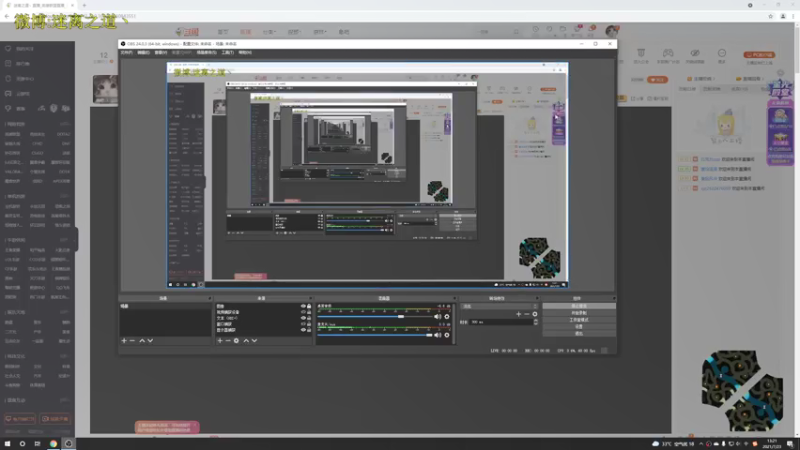Viewport: 800px width, 450px height.
Task: Open 编辑(E) menu in OBS
Action: (x=143, y=53)
